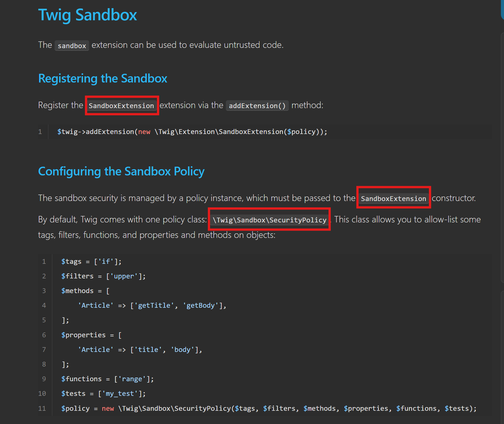The height and width of the screenshot is (424, 504).
Task: Click the code line "$tags = ['if'];"
Action: (91, 262)
